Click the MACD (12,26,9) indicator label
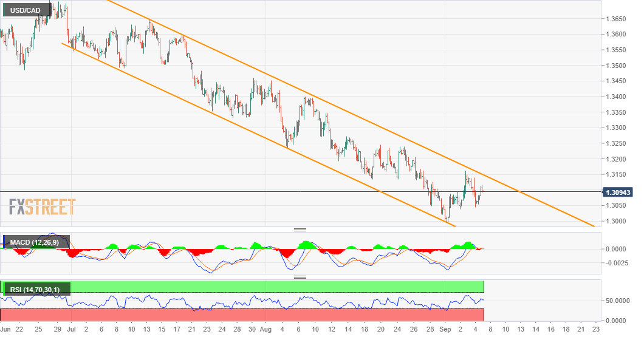Viewport: 644px width, 337px height. (x=36, y=243)
